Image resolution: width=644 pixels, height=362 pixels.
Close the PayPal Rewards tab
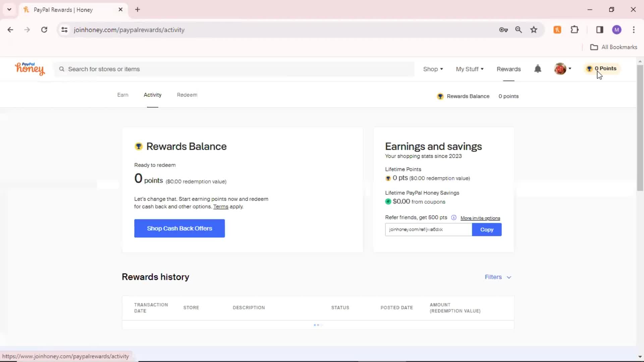point(120,10)
